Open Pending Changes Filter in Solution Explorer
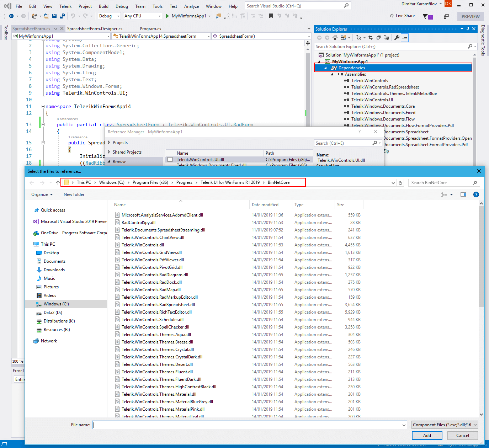Screen dimensions: 489x448 tap(359, 38)
